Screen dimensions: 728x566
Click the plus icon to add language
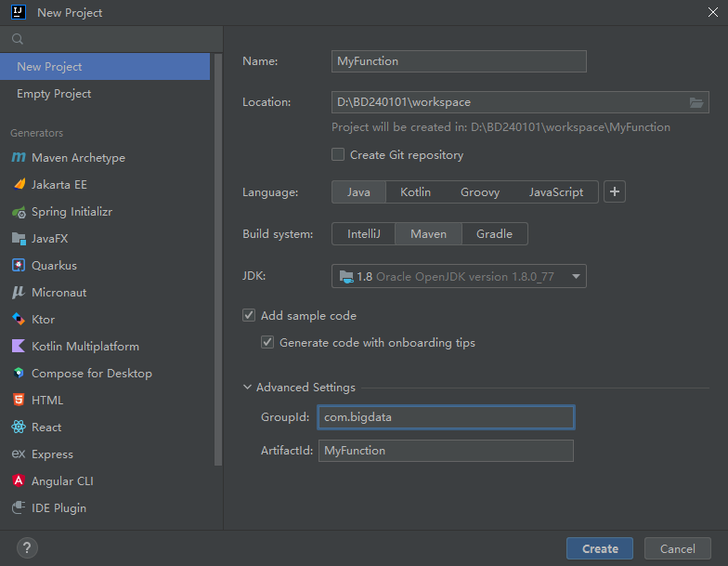(x=615, y=191)
